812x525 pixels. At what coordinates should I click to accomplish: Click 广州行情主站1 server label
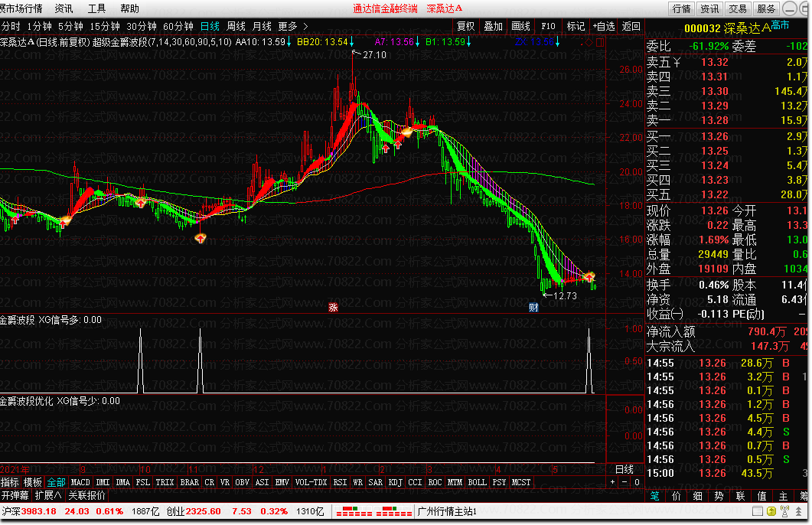[447, 511]
